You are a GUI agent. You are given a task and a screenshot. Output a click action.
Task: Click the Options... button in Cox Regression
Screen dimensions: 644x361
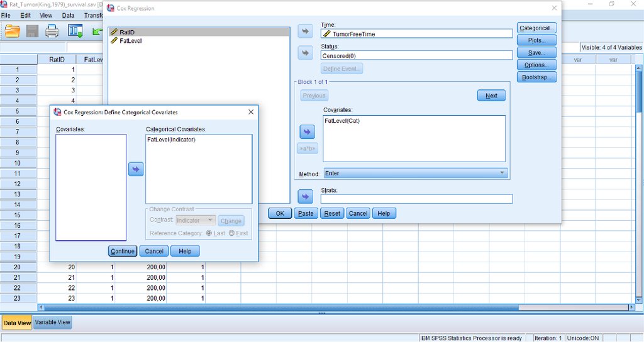coord(536,65)
